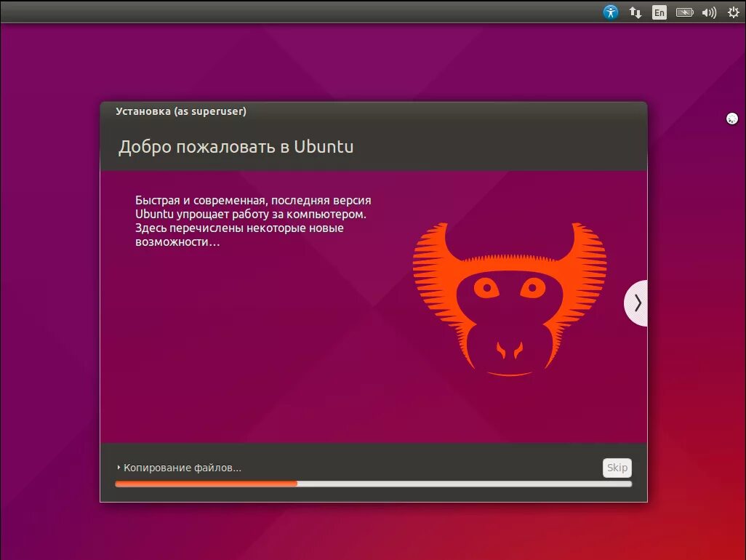Open the network connections indicator
The height and width of the screenshot is (560, 746).
click(635, 12)
